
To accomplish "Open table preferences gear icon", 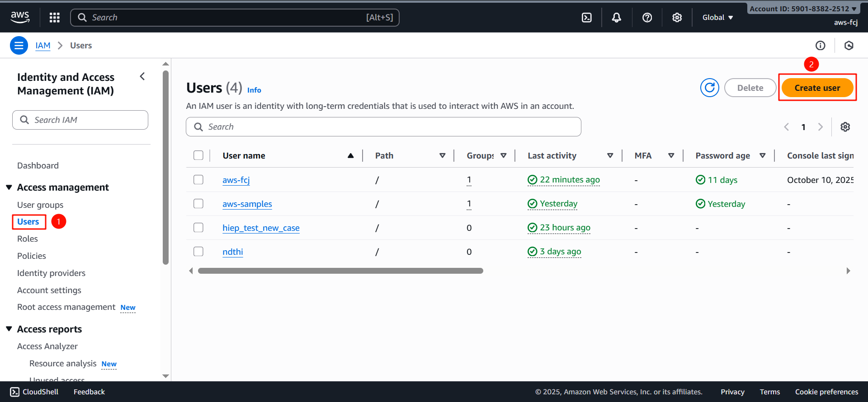I will 845,127.
